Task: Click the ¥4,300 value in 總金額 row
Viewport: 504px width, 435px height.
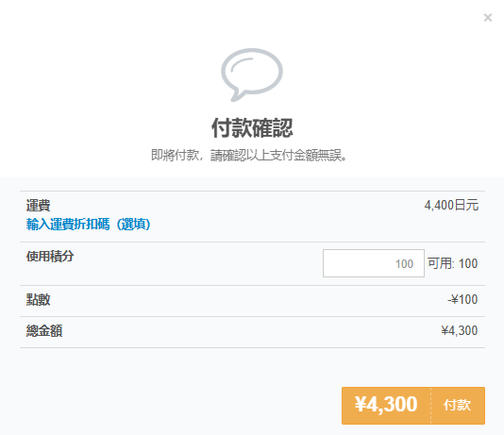Action: (x=460, y=330)
